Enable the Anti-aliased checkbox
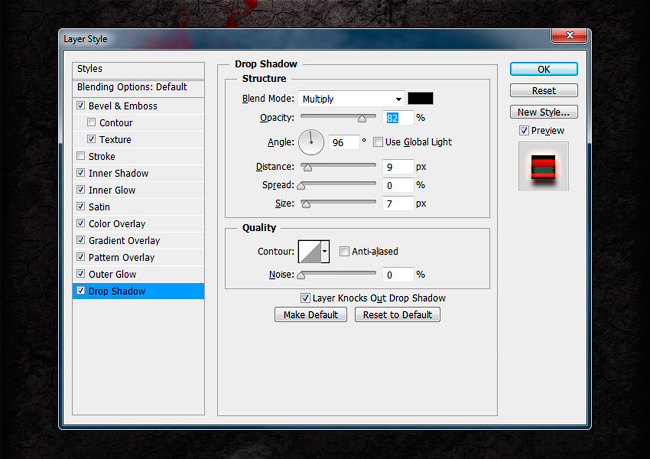650x459 pixels. [x=344, y=251]
